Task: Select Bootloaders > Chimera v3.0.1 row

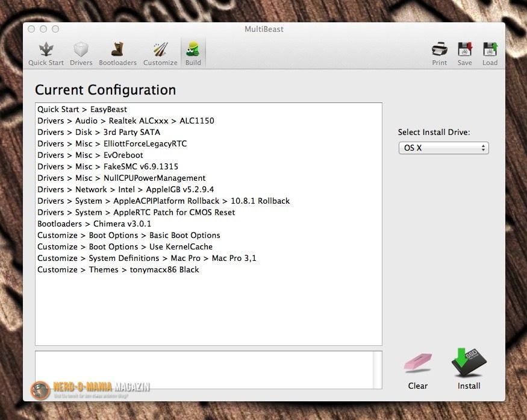Action: (208, 224)
